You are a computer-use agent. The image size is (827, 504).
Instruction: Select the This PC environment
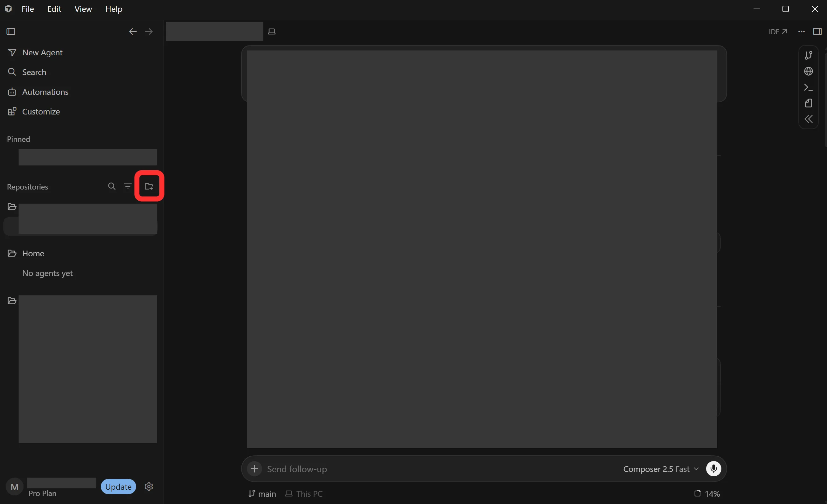pyautogui.click(x=304, y=494)
